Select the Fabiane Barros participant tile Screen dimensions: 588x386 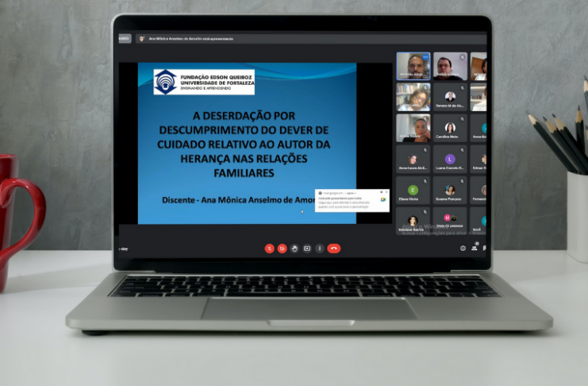tap(413, 221)
